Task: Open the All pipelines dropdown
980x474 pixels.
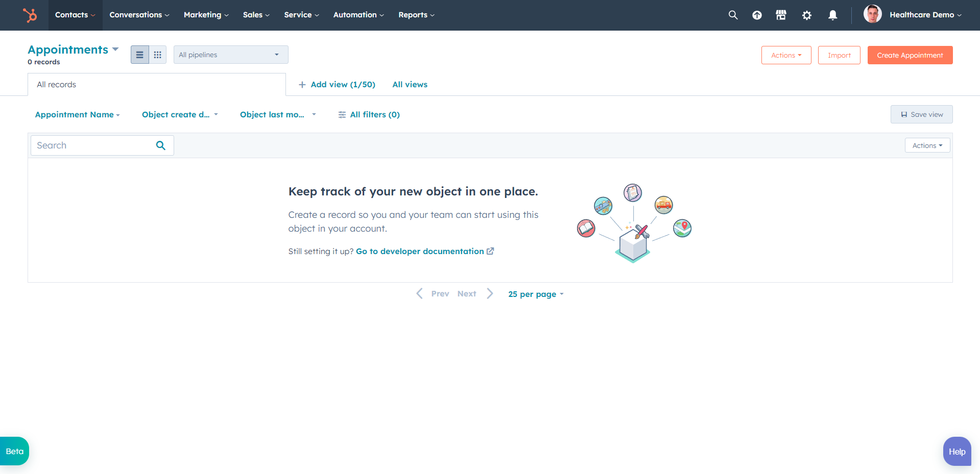Action: point(230,54)
